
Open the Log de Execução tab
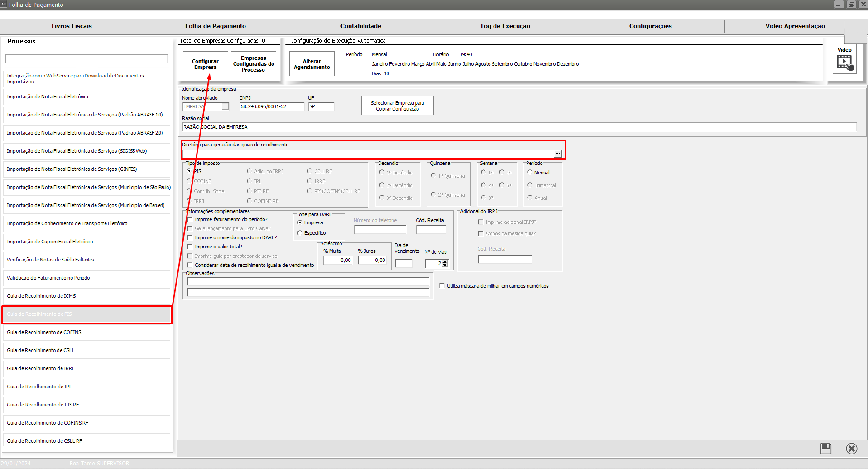[x=505, y=26]
